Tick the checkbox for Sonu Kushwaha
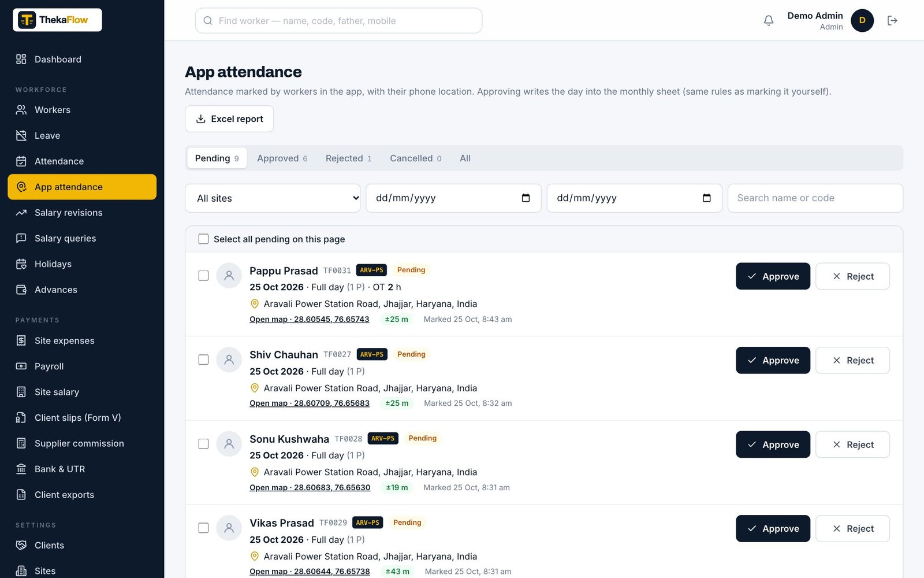Image resolution: width=924 pixels, height=578 pixels. 203,444
